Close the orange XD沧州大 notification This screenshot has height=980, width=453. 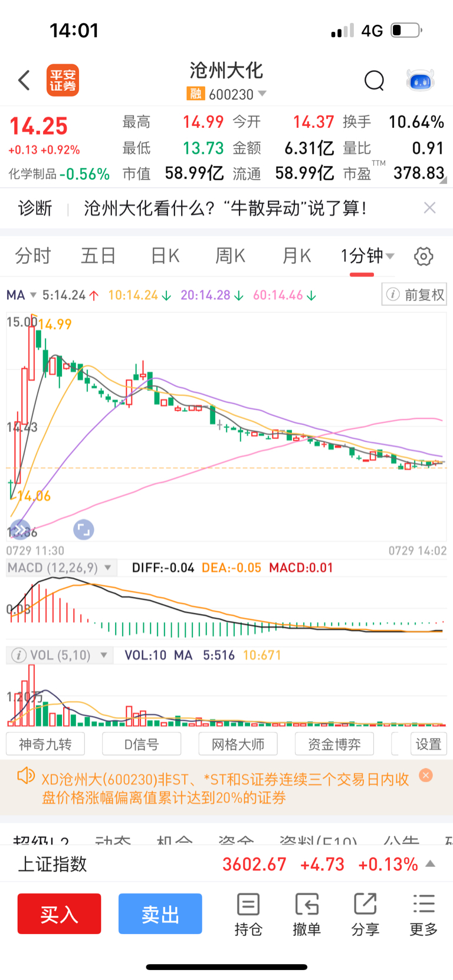point(426,776)
